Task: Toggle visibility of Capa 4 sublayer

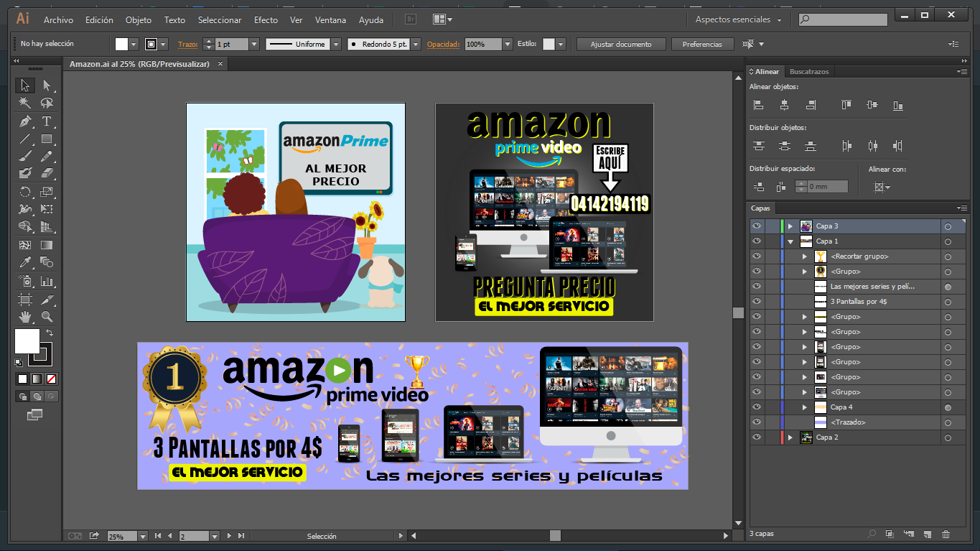Action: [x=757, y=407]
